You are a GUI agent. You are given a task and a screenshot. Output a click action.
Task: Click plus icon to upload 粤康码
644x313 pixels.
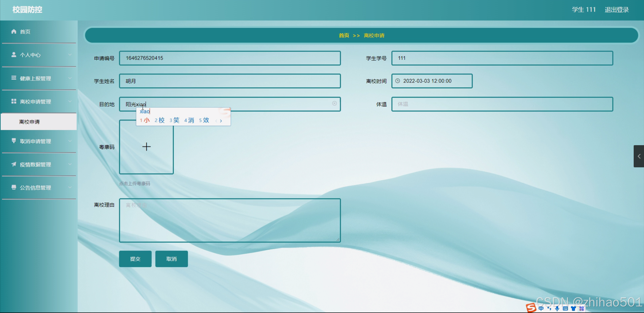click(146, 147)
